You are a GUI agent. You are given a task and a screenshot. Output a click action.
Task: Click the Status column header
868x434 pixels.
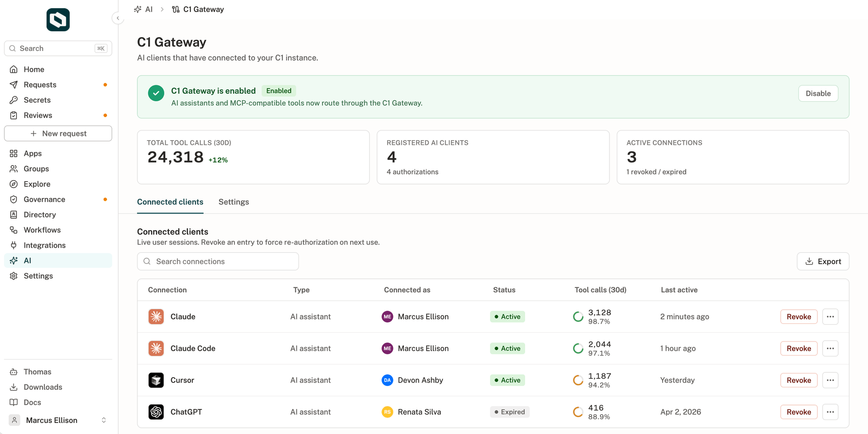[504, 290]
